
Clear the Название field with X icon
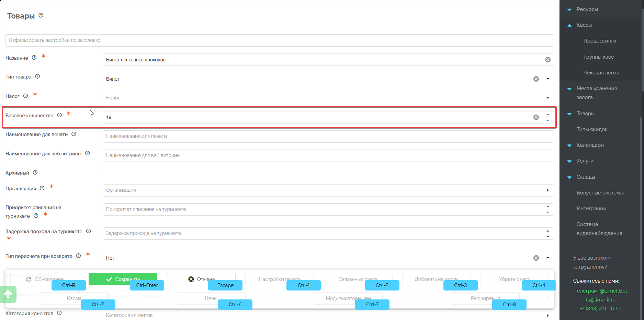[547, 60]
